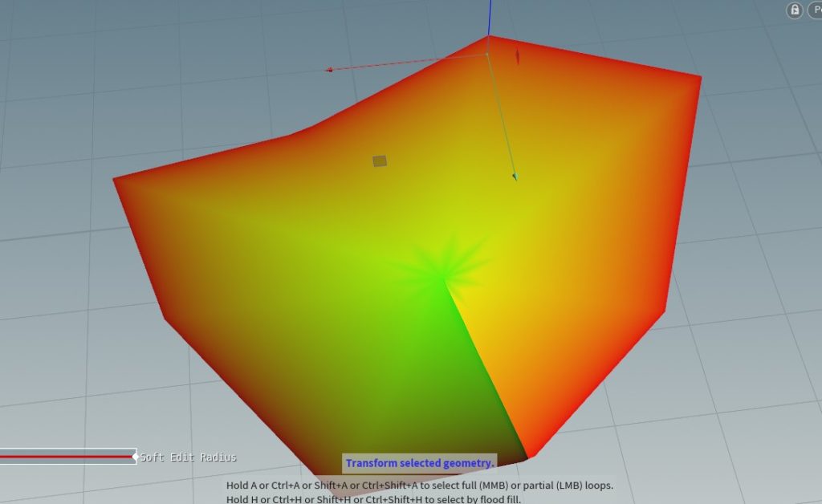The height and width of the screenshot is (504, 822).
Task: Click the loop selection hint text line
Action: point(420,486)
